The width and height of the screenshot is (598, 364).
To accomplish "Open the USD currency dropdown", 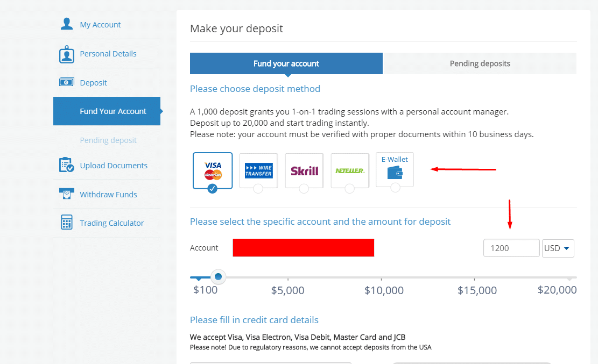I will tap(558, 248).
